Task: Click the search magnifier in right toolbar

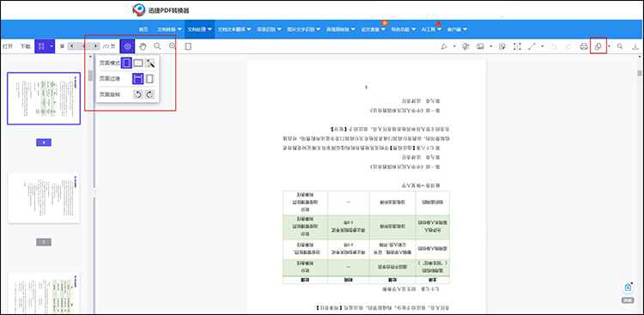Action: tap(620, 46)
